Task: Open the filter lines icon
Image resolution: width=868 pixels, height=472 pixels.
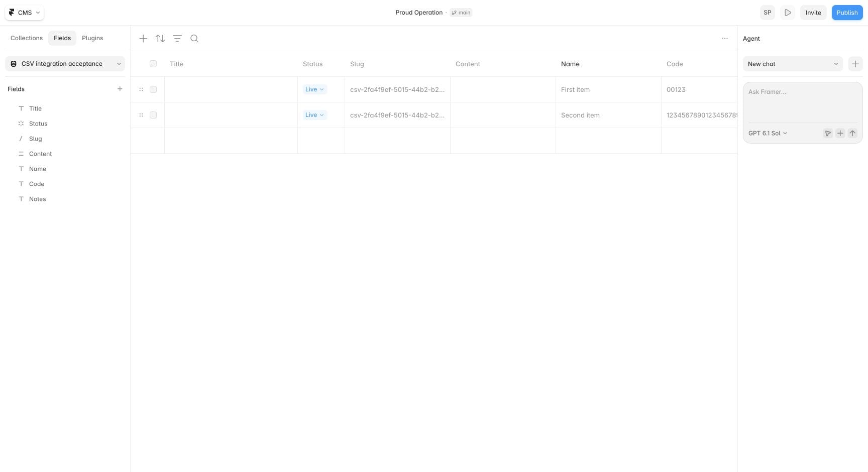Action: (177, 39)
